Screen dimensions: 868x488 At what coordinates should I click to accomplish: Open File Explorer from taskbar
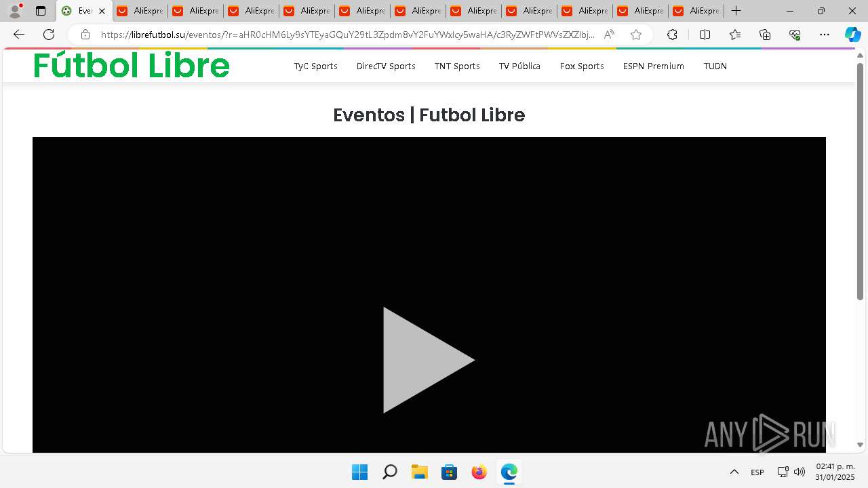point(420,472)
